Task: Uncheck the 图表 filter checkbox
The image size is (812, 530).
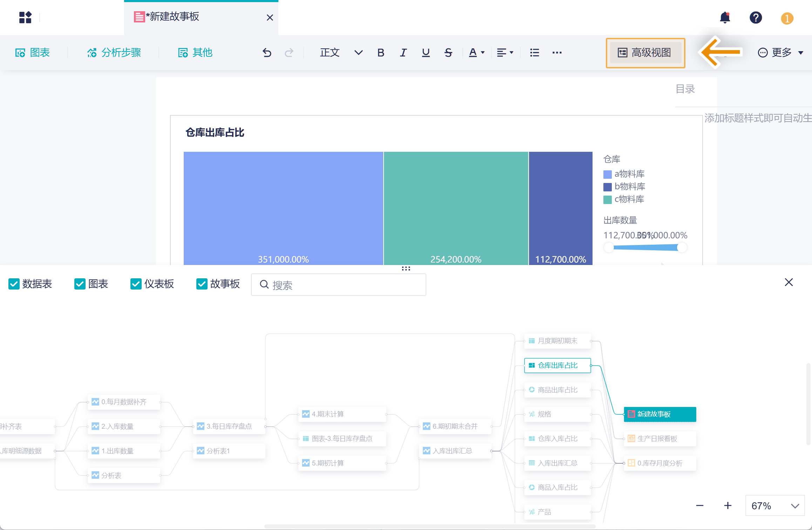Action: pyautogui.click(x=80, y=284)
